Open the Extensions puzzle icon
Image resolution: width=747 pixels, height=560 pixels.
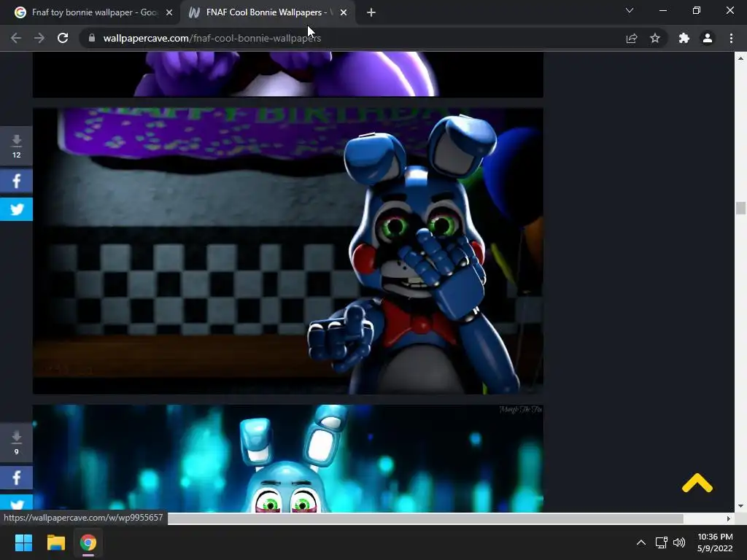684,38
